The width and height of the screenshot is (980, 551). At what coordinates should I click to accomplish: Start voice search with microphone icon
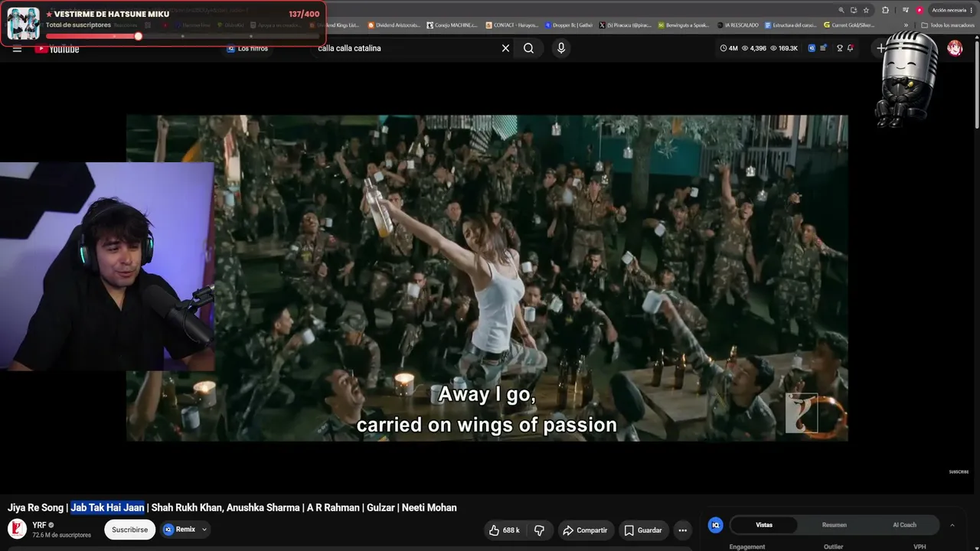[x=561, y=48]
